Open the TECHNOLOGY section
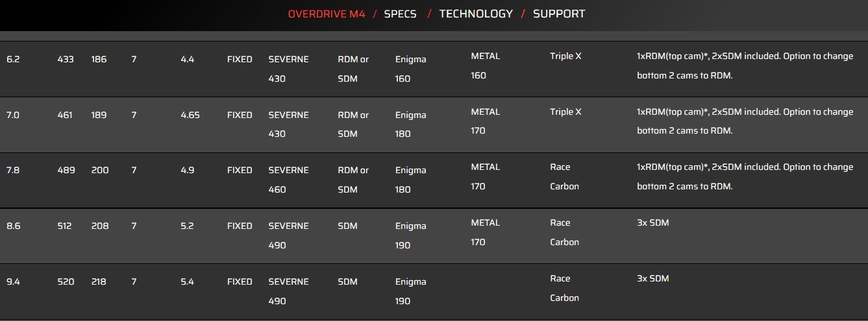The image size is (868, 321). pos(476,14)
